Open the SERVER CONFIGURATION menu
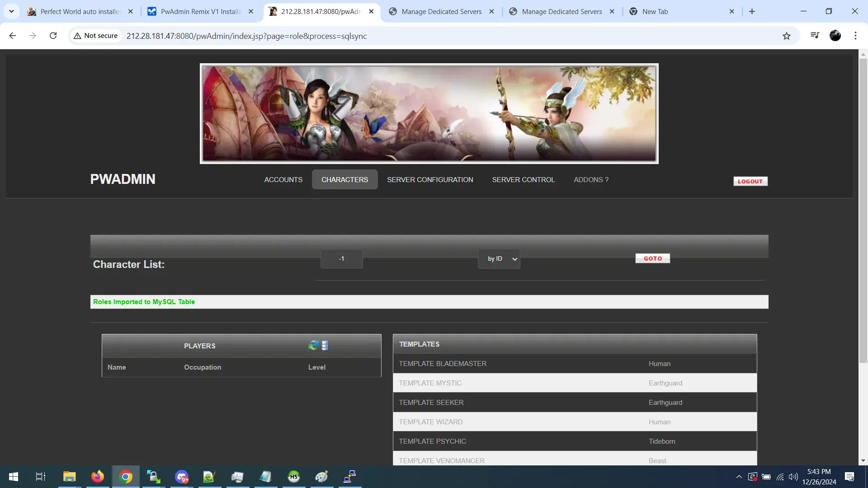The image size is (868, 488). 430,179
